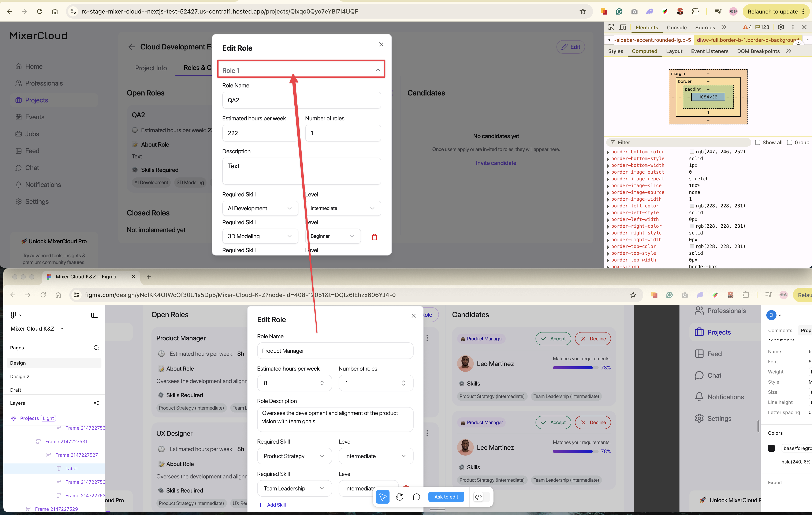Open DevTools settings gear

point(781,27)
